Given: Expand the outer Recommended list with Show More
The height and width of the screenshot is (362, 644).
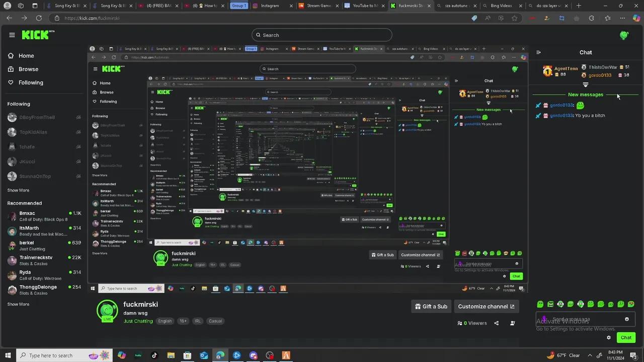Looking at the screenshot, I should click(18, 304).
